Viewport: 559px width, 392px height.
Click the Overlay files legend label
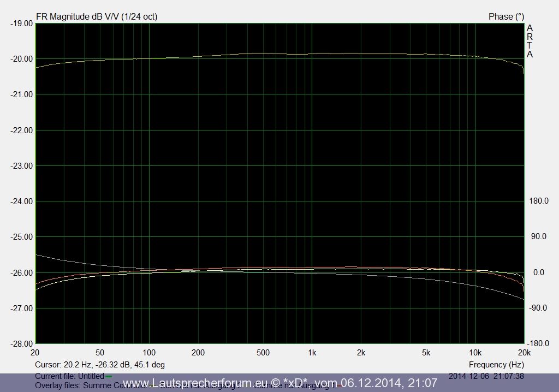click(x=60, y=386)
